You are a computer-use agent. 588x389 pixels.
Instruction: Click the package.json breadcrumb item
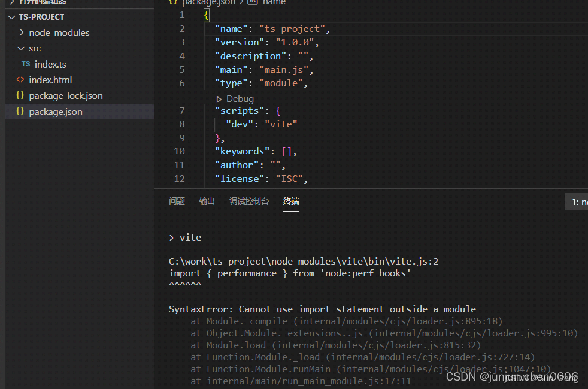pyautogui.click(x=208, y=2)
